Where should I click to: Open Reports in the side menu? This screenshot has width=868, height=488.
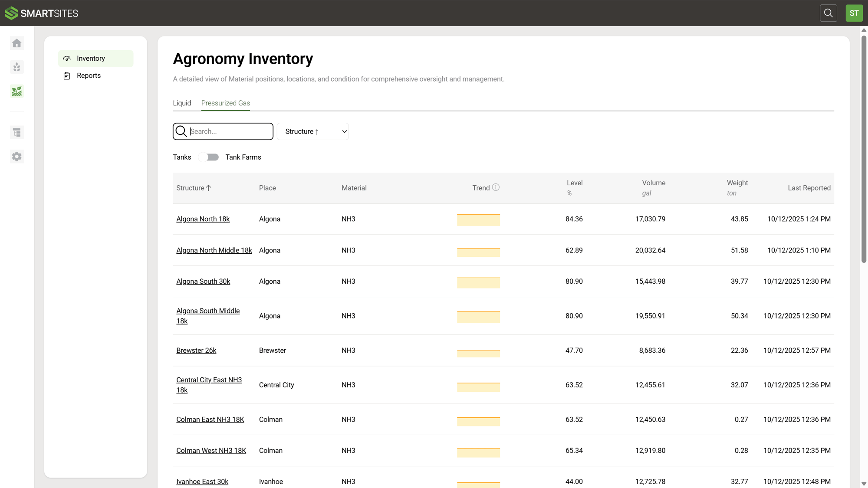click(89, 75)
